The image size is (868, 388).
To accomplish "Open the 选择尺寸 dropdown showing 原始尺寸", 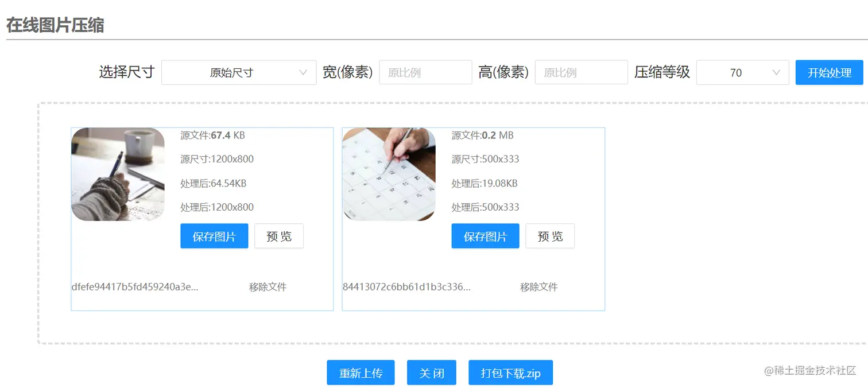I will coord(239,72).
